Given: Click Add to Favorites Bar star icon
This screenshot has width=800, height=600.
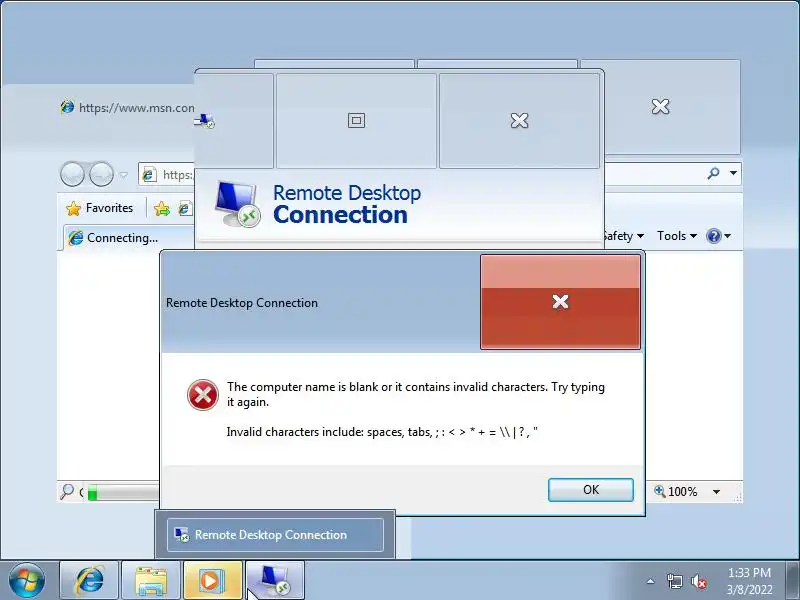Looking at the screenshot, I should (x=162, y=208).
